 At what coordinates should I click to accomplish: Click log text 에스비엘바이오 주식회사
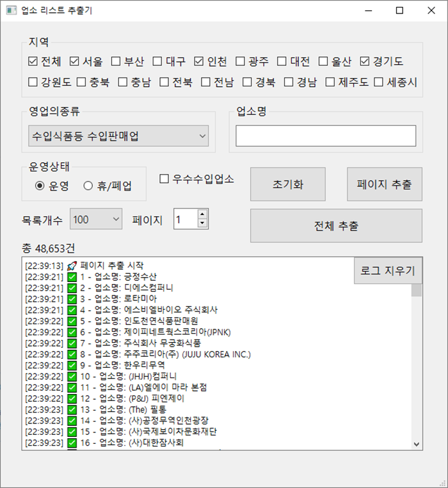click(171, 310)
